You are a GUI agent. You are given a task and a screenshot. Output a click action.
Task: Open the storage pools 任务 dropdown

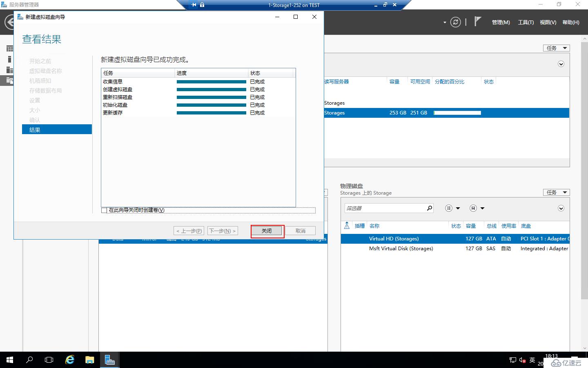556,48
